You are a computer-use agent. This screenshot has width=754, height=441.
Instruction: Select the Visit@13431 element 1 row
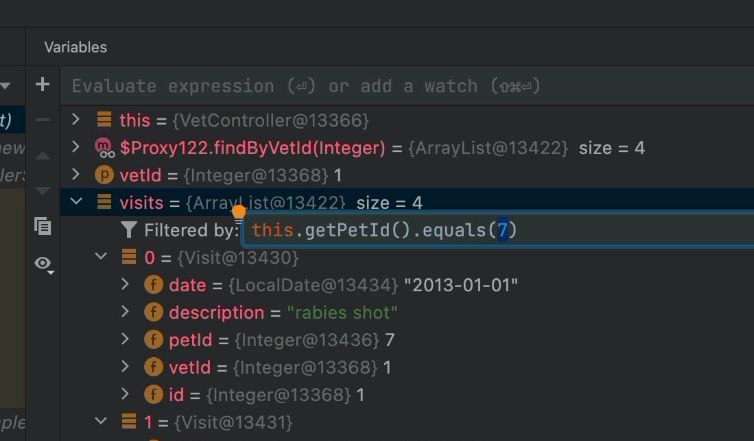point(220,422)
